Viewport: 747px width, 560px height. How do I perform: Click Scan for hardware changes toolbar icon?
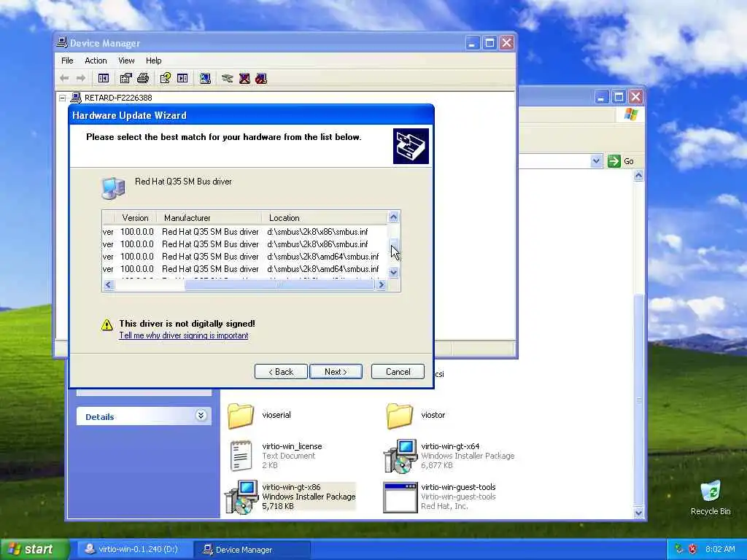[205, 78]
